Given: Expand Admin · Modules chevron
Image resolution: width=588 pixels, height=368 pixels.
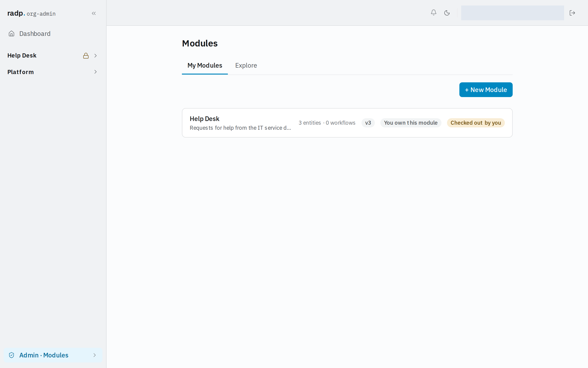Looking at the screenshot, I should coord(95,355).
